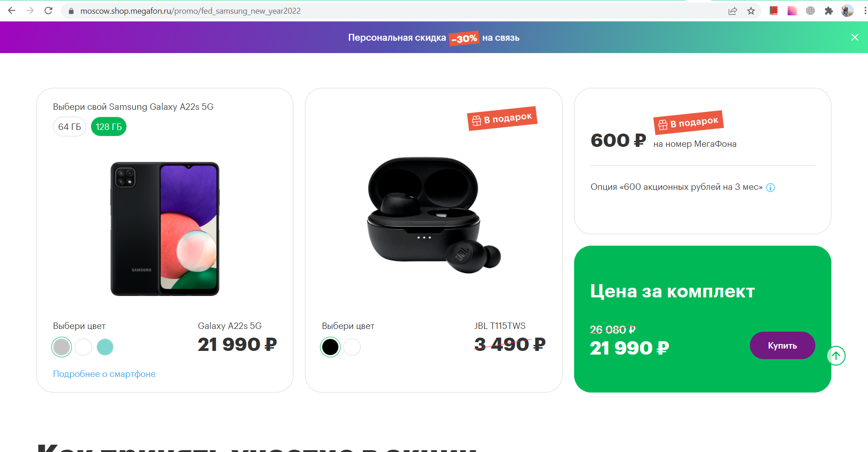868x452 pixels.
Task: Click the Samsung Galaxy A22s phone image
Action: click(165, 229)
